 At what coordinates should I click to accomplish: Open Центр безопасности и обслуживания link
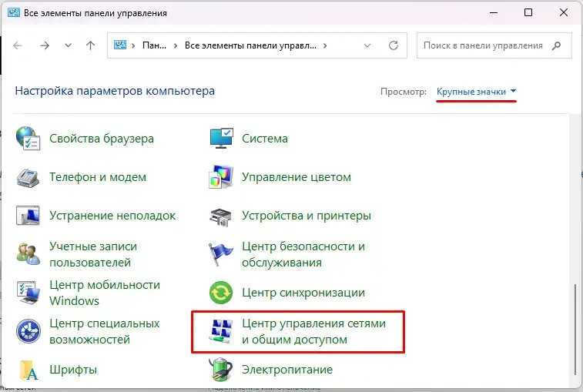[x=303, y=254]
